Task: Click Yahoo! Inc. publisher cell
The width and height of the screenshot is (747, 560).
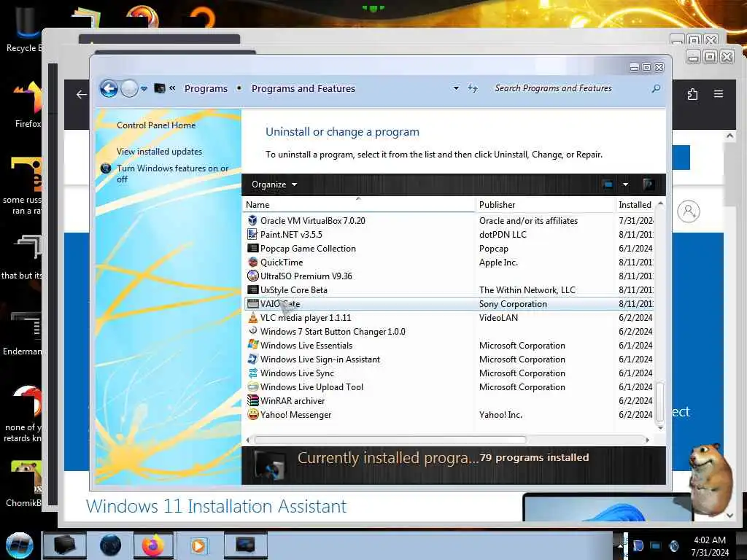Action: (x=500, y=415)
